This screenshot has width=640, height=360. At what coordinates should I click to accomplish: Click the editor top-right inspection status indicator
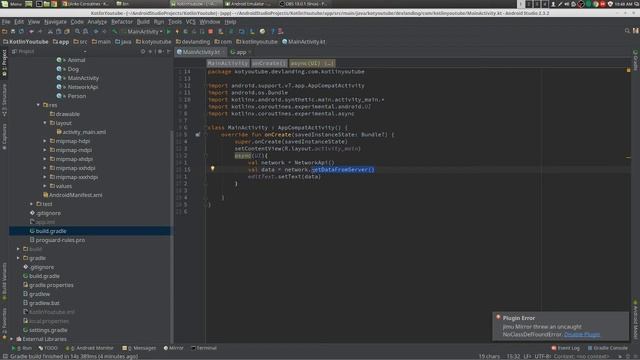[628, 71]
